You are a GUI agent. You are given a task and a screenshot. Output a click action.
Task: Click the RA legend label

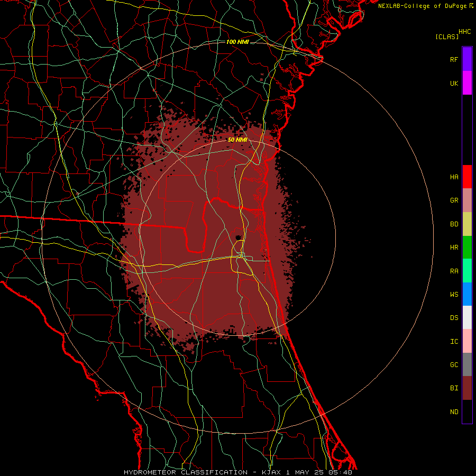click(x=454, y=271)
